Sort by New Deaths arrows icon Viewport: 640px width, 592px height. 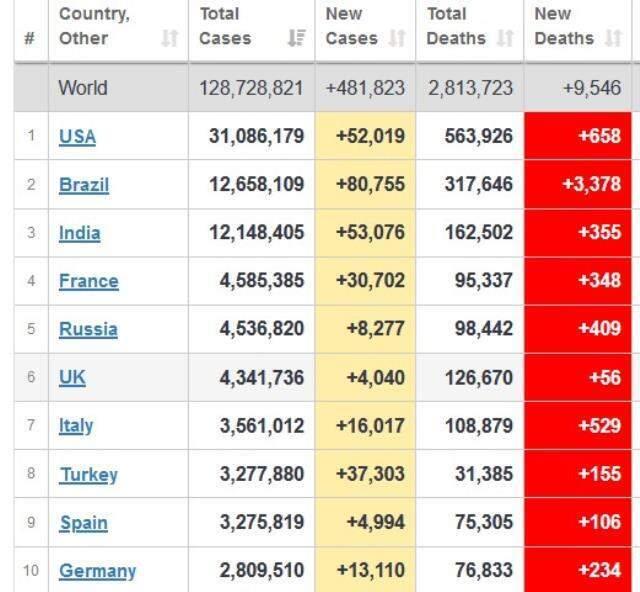click(613, 38)
